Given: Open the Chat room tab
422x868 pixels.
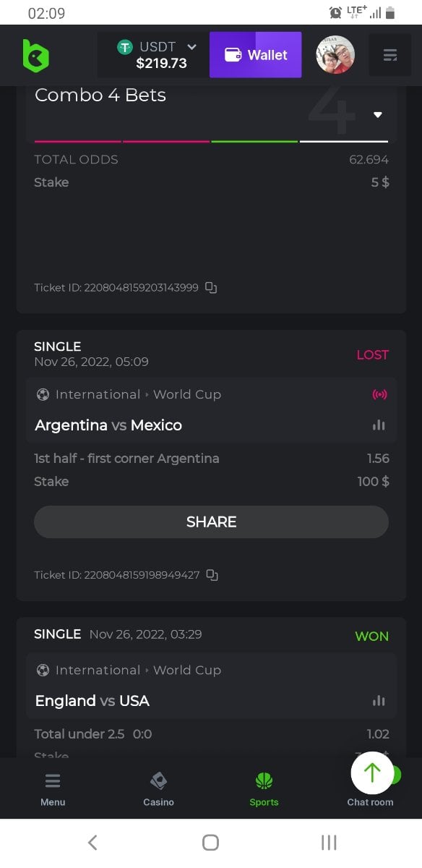Looking at the screenshot, I should point(370,801).
